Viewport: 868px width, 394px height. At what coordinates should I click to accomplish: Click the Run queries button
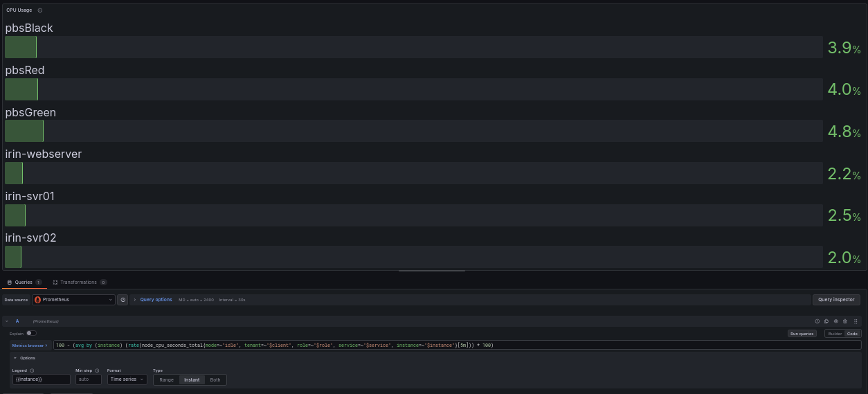802,333
